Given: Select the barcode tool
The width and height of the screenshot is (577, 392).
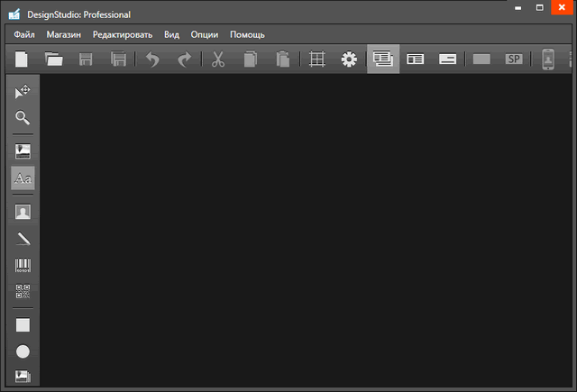Looking at the screenshot, I should point(23,266).
